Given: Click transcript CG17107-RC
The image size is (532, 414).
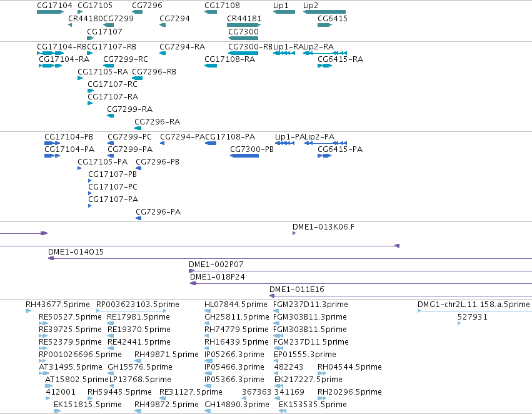Looking at the screenshot, I should (x=90, y=91).
